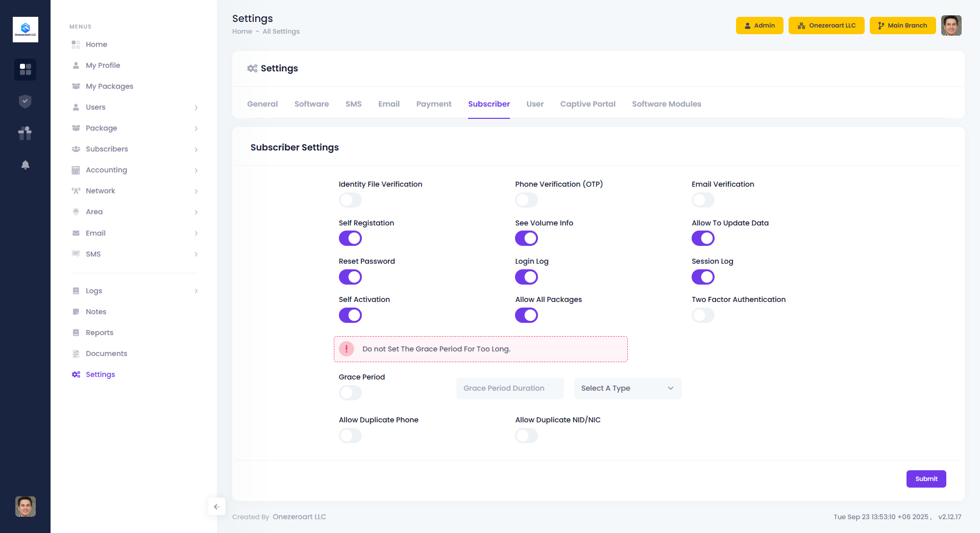
Task: Click the gift box icon in the dark sidebar
Action: [25, 133]
